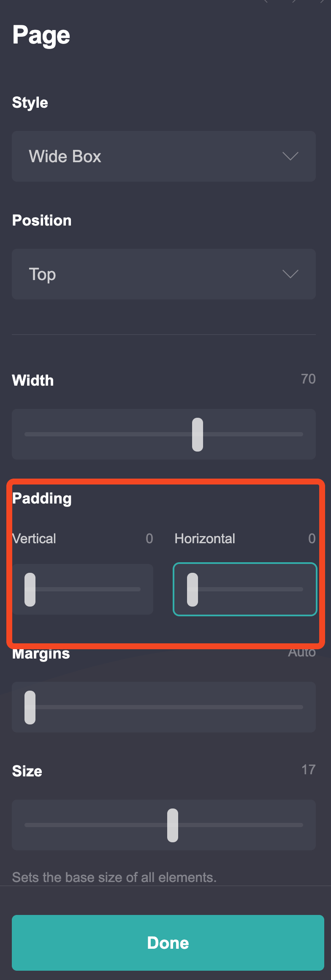
Task: Click the Vertical padding value 0
Action: tap(149, 538)
